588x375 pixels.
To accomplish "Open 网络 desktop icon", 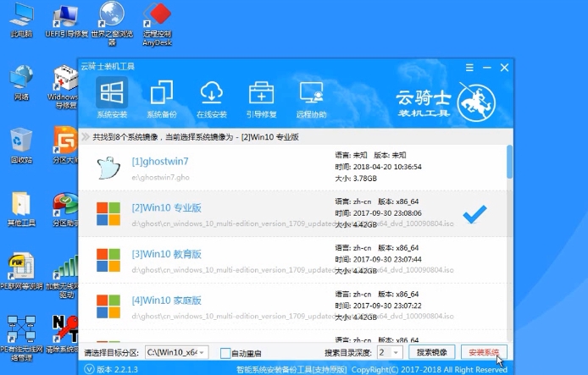I will click(x=21, y=83).
